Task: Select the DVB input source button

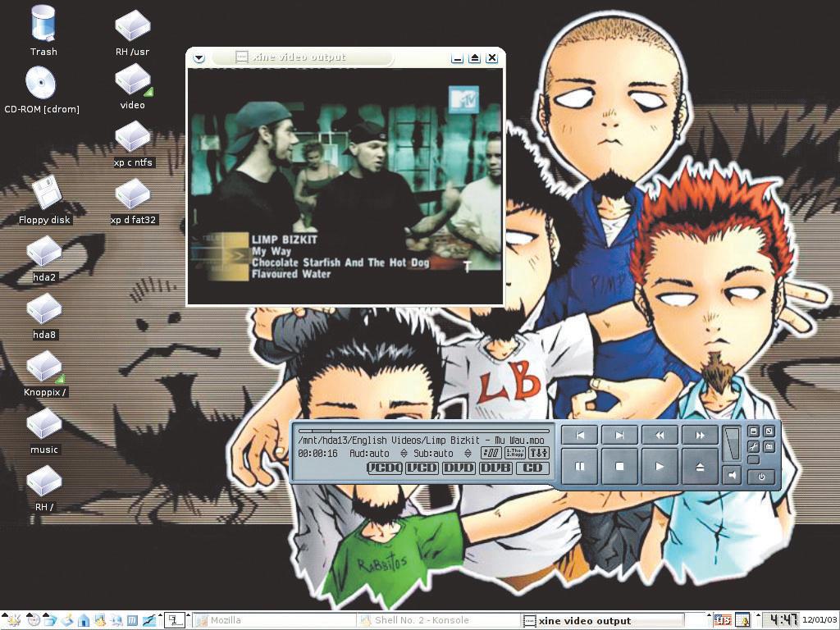Action: point(496,468)
